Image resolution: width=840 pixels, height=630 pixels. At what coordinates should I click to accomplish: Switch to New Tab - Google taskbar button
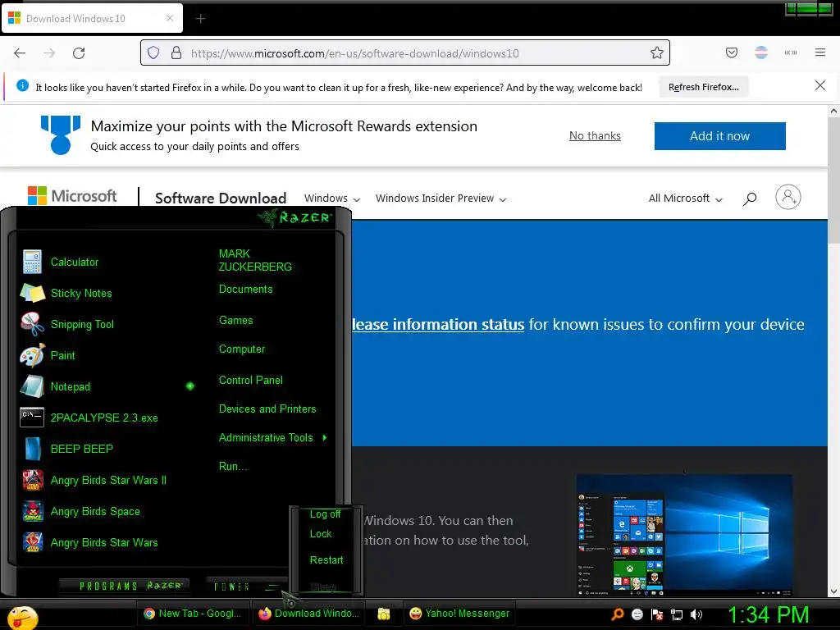tap(192, 614)
